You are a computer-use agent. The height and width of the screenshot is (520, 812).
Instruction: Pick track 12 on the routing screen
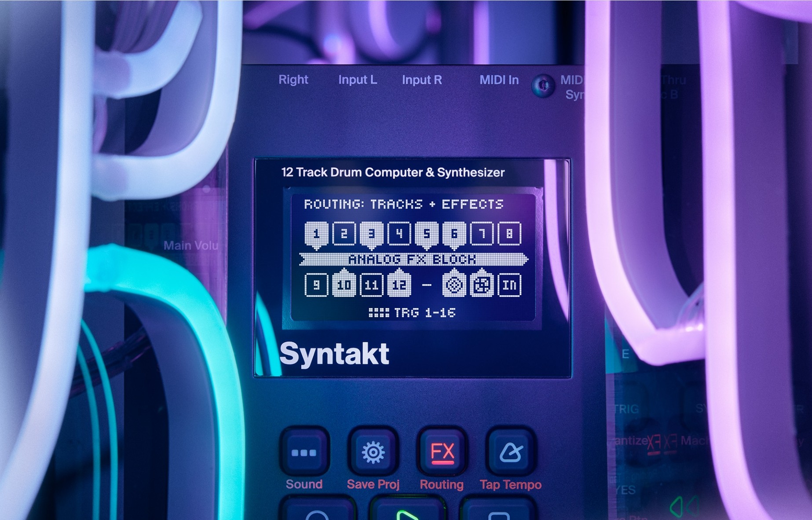[399, 283]
